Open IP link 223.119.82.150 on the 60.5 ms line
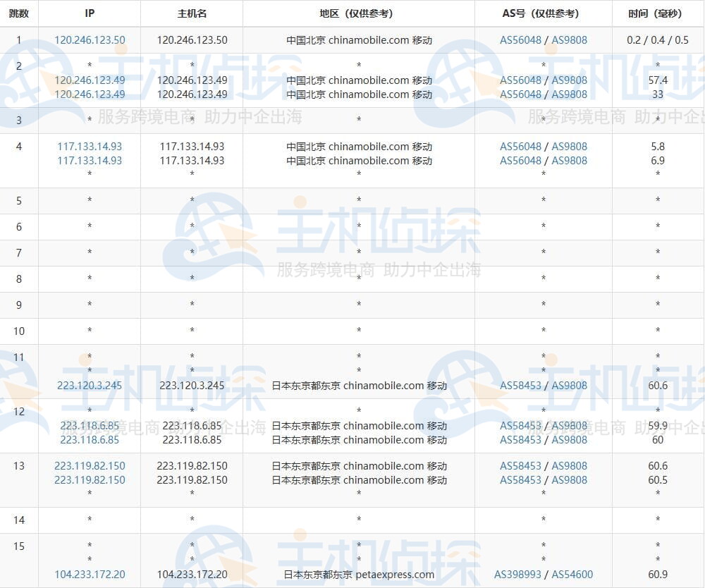 90,480
